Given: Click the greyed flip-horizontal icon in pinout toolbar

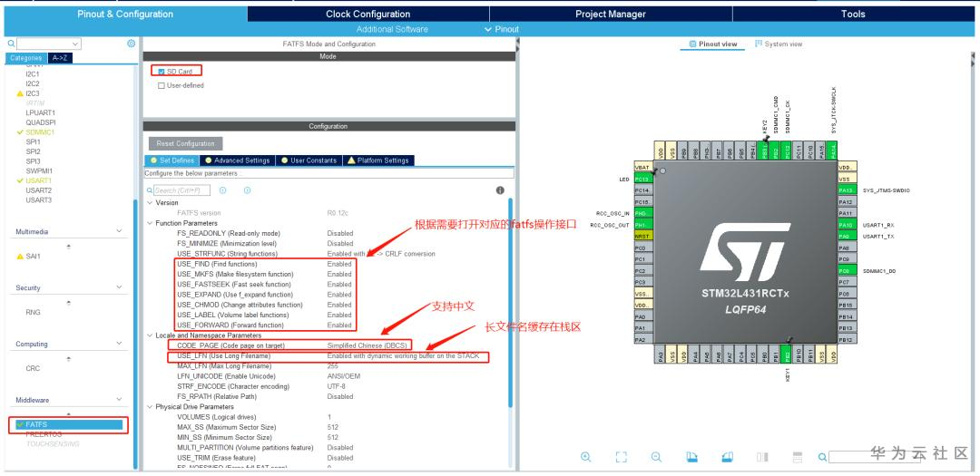Looking at the screenshot, I should (x=762, y=457).
